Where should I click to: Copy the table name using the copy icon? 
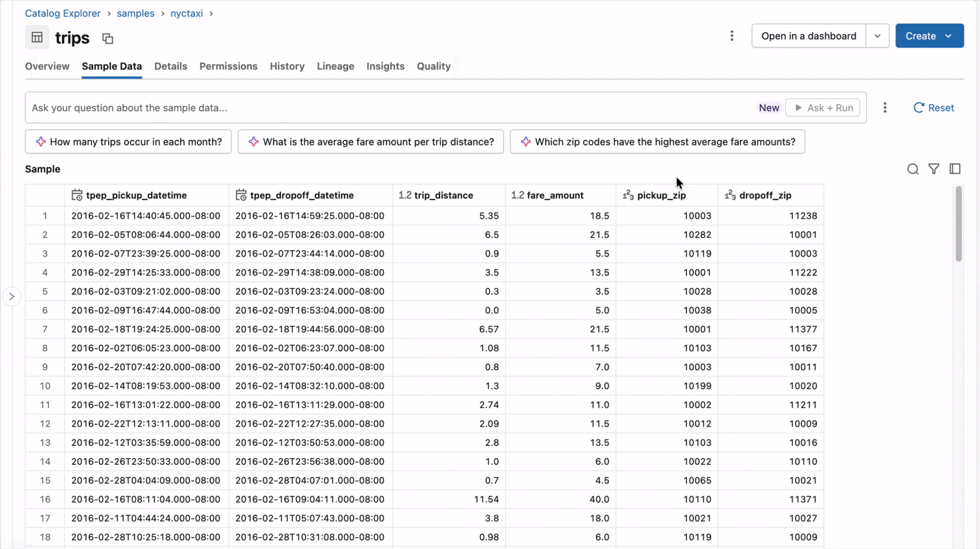pyautogui.click(x=107, y=38)
